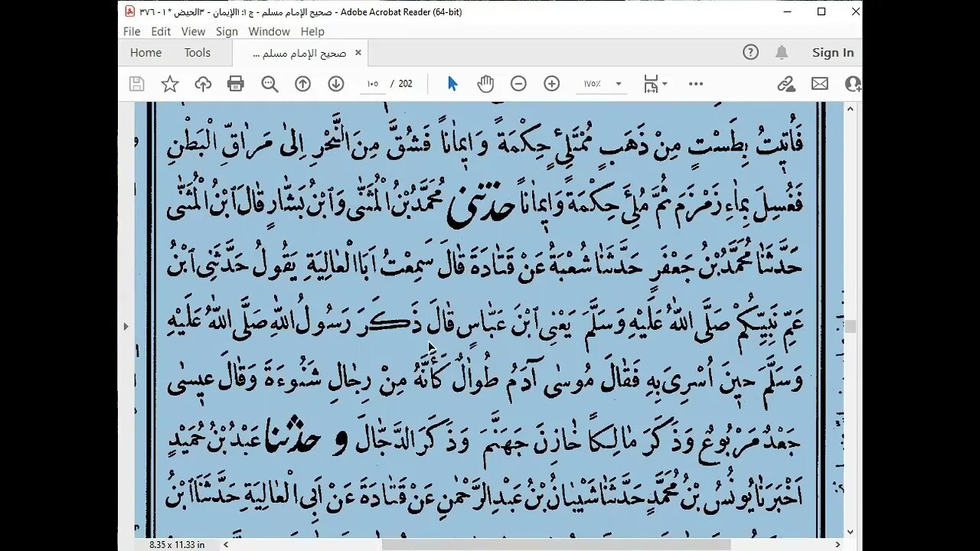Click the page size 8.35 x 11.33 in

click(177, 544)
